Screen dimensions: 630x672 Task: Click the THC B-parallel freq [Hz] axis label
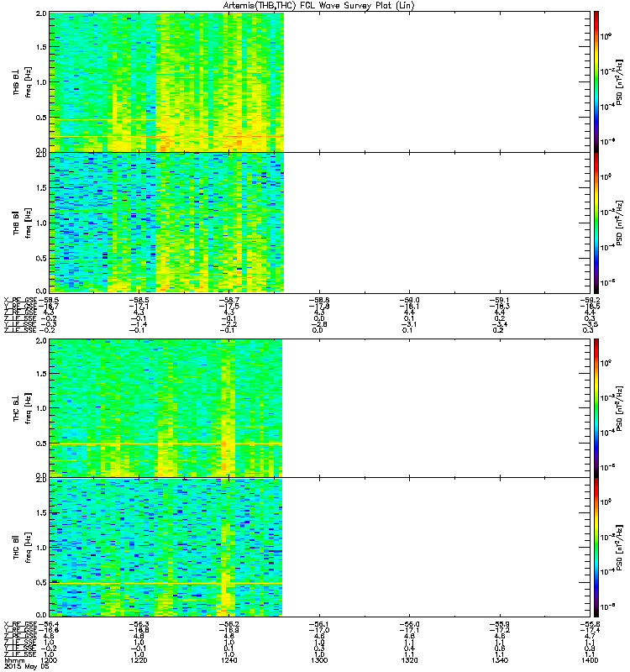[28, 548]
